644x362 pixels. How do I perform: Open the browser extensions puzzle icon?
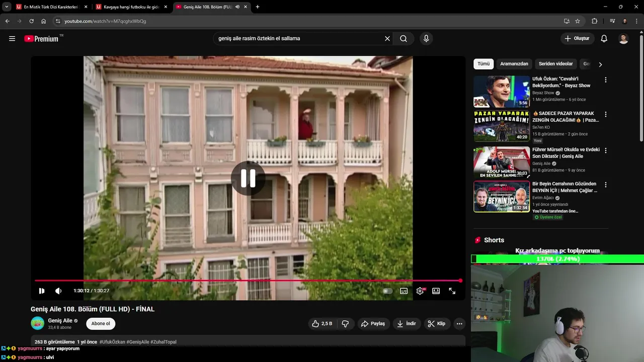(x=595, y=21)
